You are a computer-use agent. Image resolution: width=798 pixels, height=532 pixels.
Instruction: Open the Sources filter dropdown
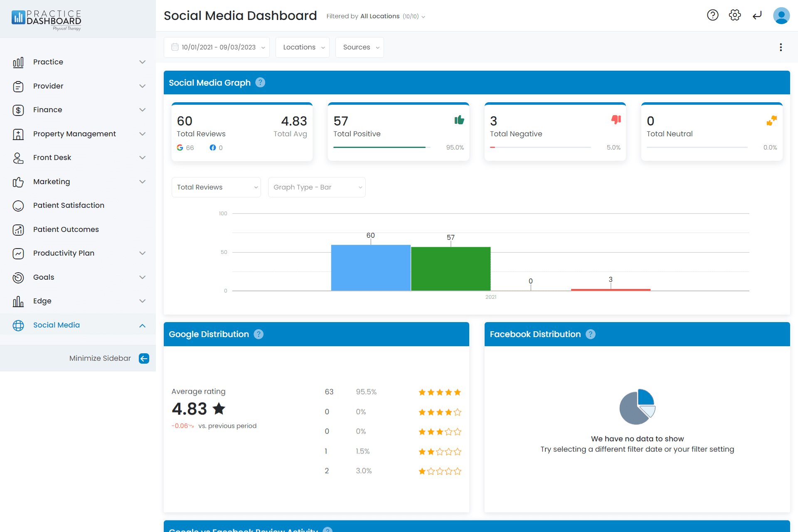click(360, 47)
